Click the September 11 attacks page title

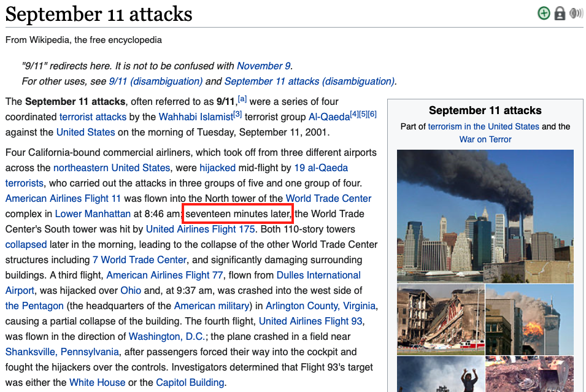99,14
